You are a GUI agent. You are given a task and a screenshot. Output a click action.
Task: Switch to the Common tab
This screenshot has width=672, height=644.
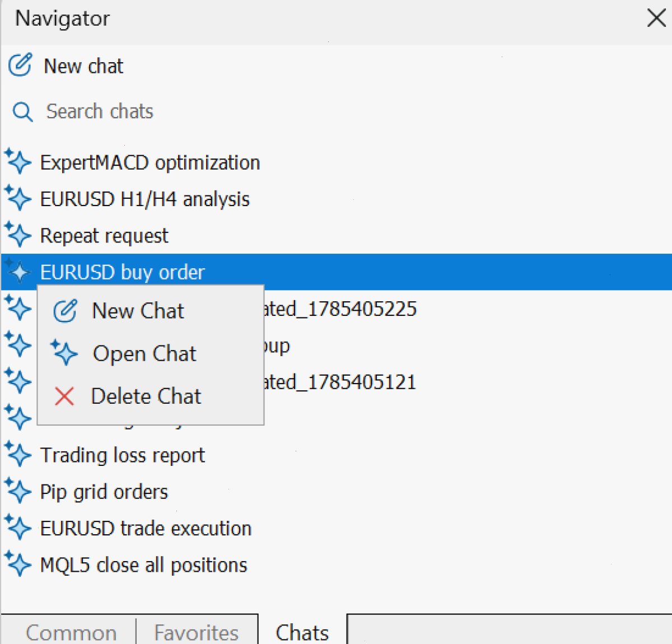(71, 632)
